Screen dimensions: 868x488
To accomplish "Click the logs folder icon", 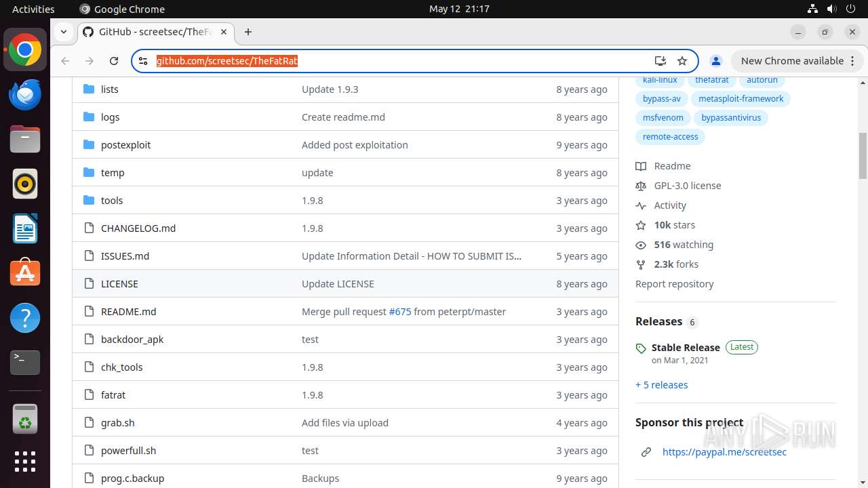I will tap(88, 117).
